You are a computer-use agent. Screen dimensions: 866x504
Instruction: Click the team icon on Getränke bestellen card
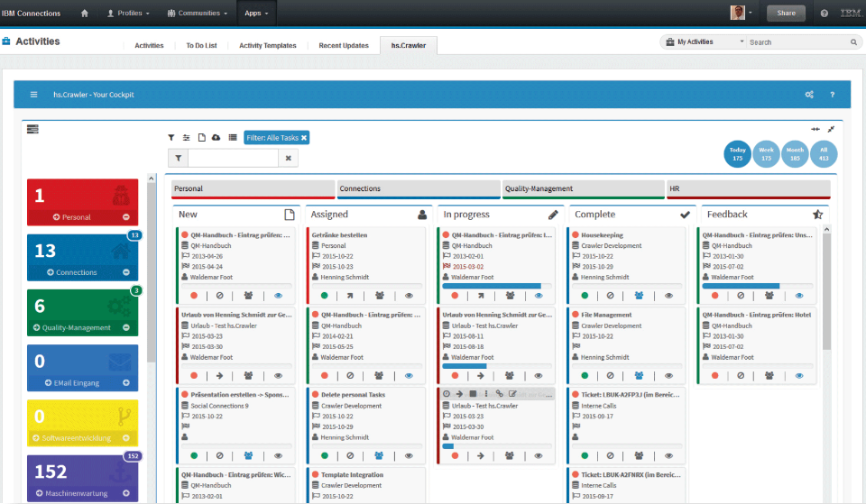pos(380,295)
